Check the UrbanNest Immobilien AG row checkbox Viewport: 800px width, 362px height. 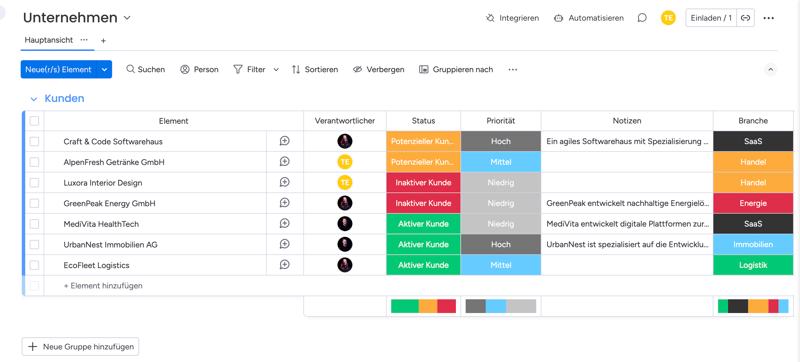(34, 245)
